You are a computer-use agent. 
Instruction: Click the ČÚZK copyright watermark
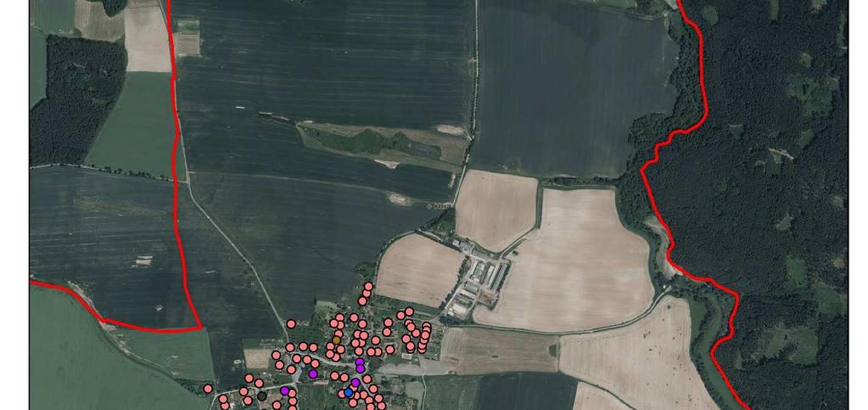[440, 206]
